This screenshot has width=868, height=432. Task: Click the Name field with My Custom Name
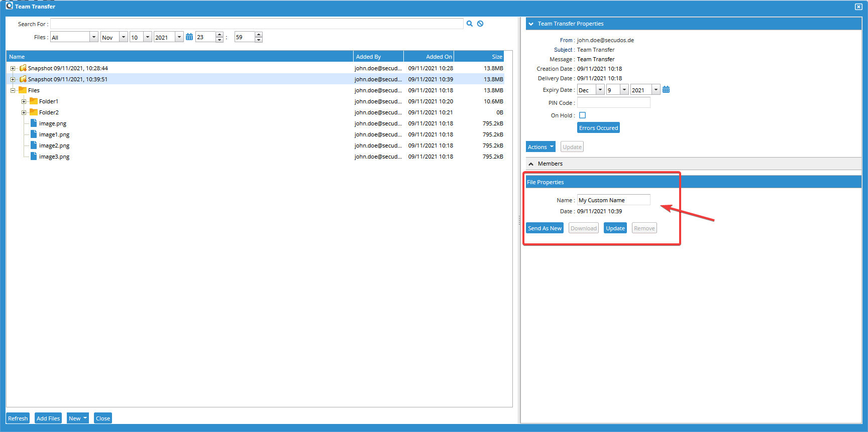[614, 200]
